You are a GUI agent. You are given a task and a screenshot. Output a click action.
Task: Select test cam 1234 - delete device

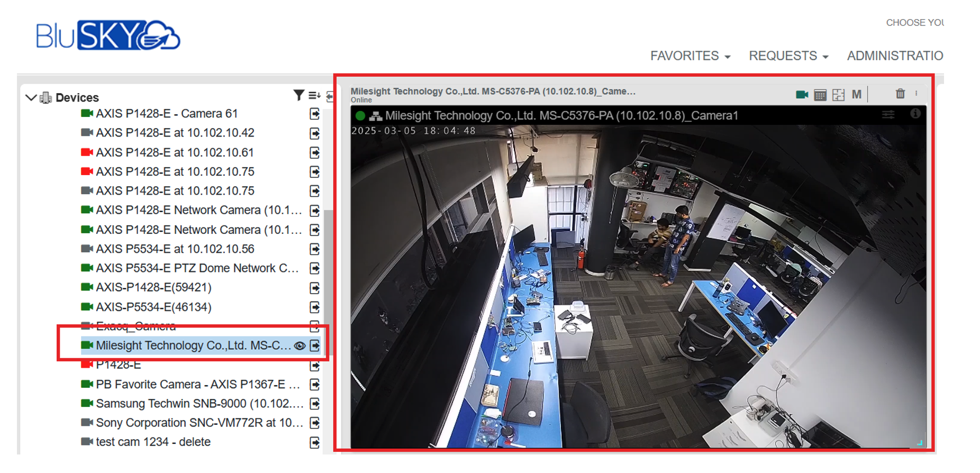click(153, 442)
